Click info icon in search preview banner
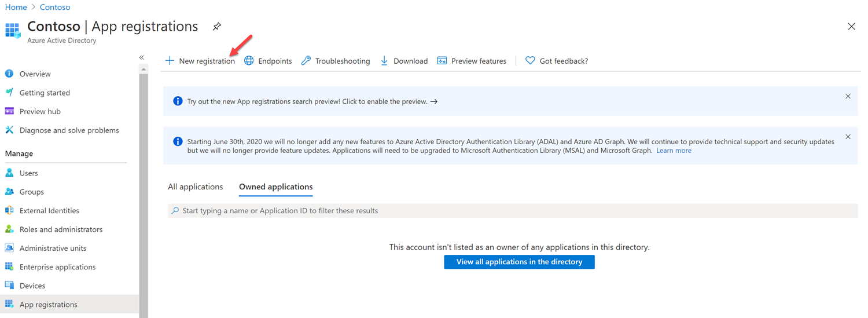 tap(178, 101)
